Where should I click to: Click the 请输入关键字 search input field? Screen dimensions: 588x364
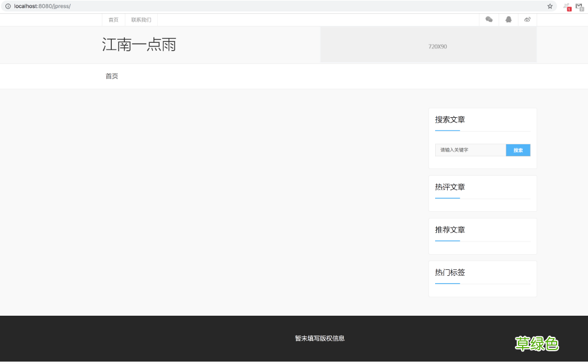[x=470, y=150]
